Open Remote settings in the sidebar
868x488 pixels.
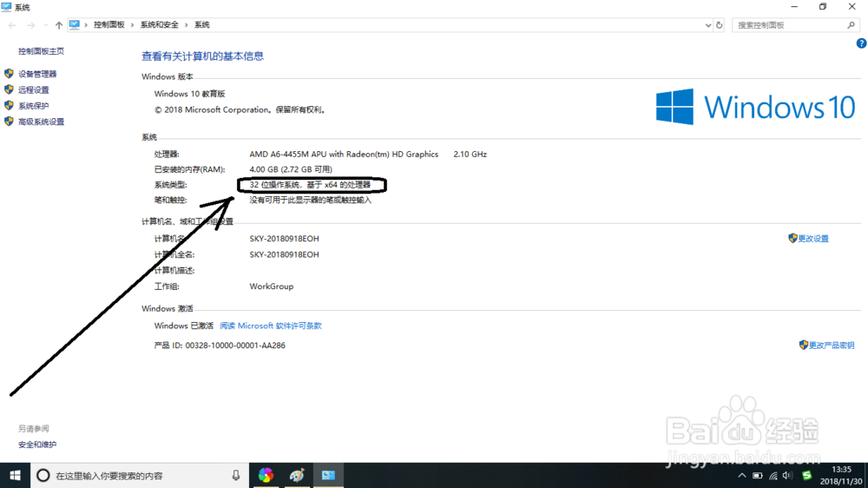point(33,89)
